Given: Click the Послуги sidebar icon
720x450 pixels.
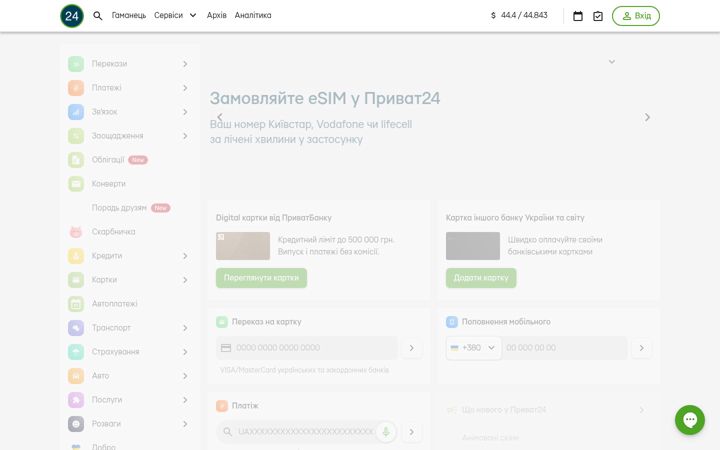Looking at the screenshot, I should [76, 399].
